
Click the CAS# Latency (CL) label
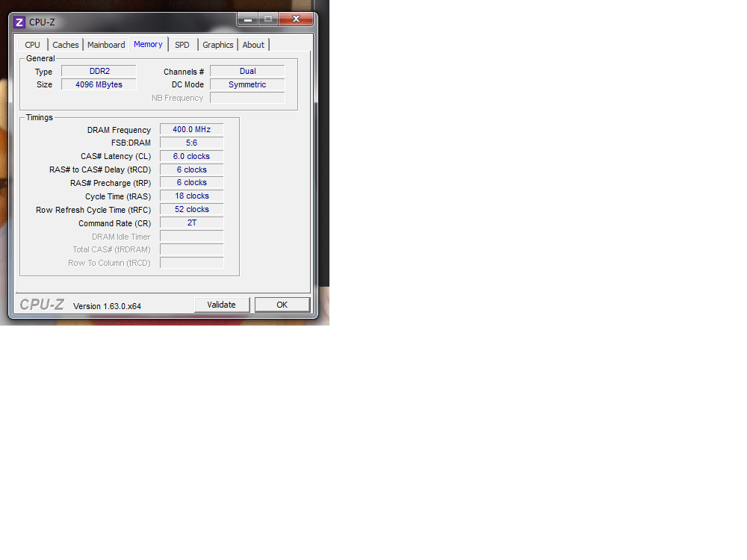pyautogui.click(x=116, y=156)
